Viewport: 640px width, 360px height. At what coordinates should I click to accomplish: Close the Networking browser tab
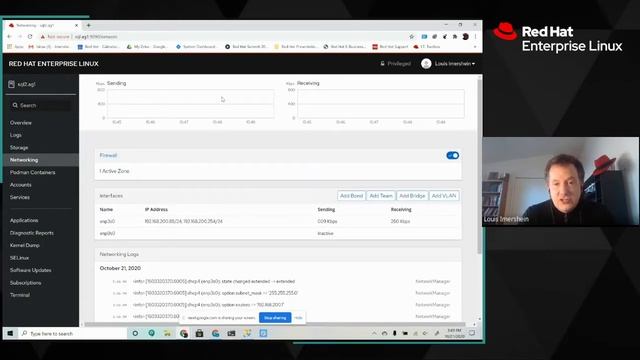[76, 25]
